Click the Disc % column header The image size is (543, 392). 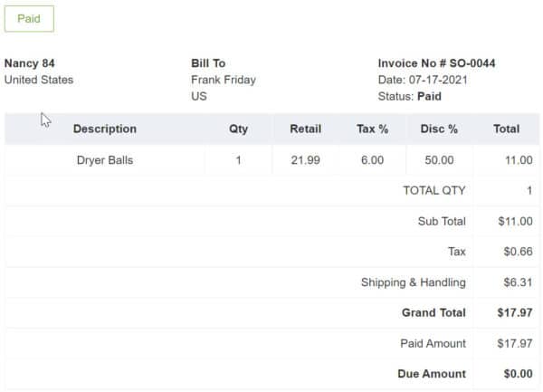point(439,129)
